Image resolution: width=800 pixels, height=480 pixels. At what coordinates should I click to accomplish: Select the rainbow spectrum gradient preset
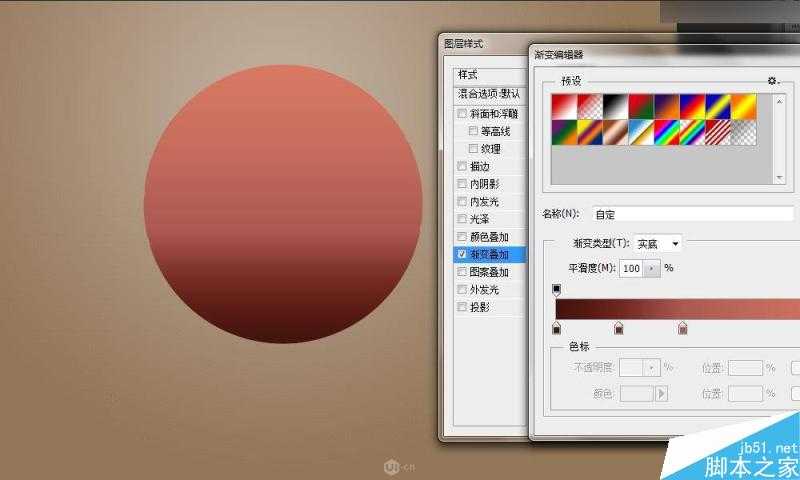[x=666, y=133]
